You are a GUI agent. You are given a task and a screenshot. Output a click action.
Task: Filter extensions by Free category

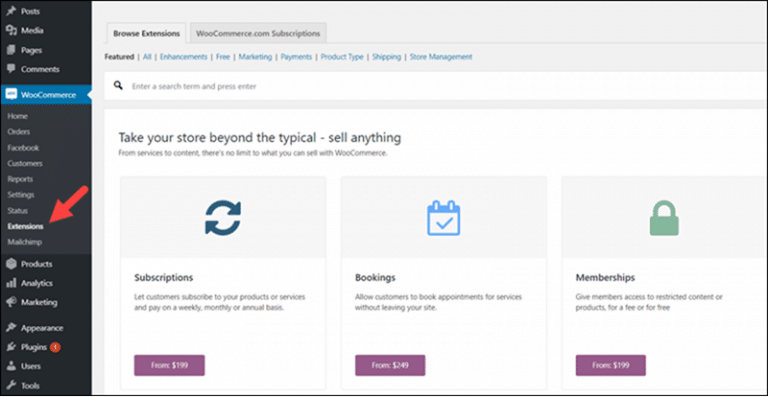pos(223,57)
